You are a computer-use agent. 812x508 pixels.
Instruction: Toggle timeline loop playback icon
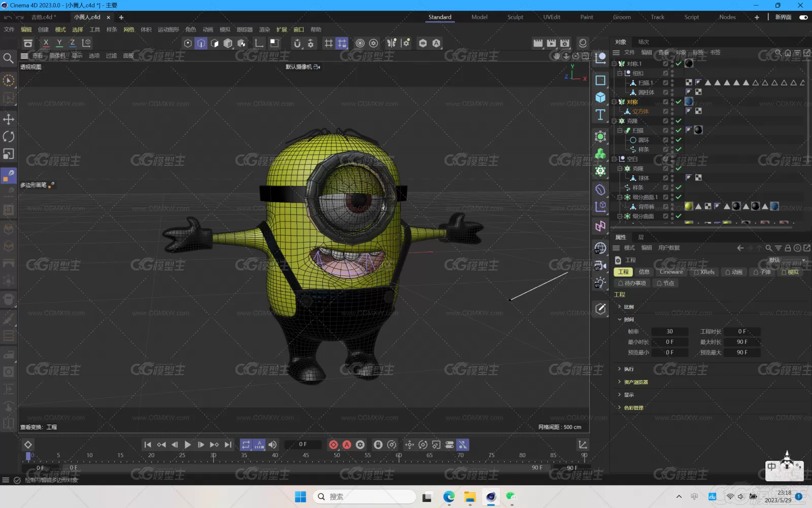[246, 444]
